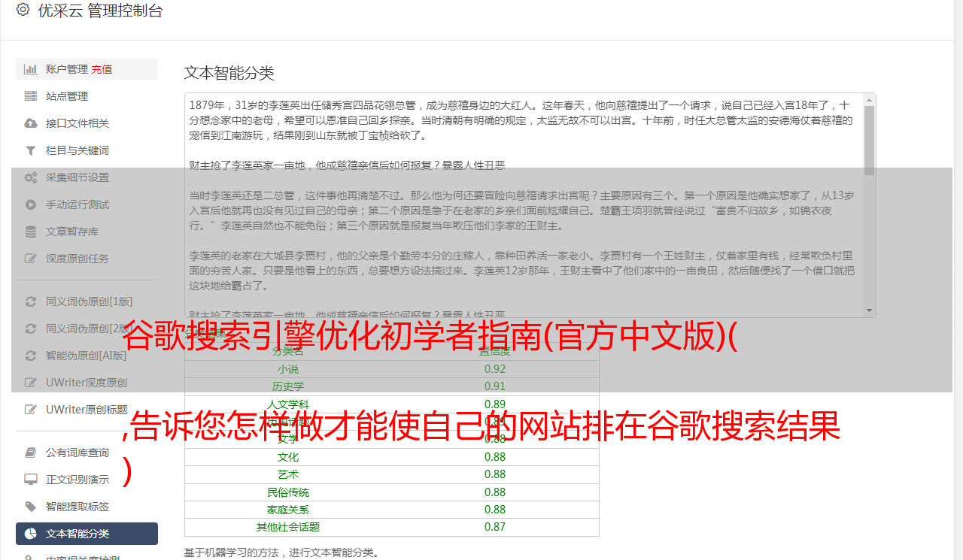Screen dimensions: 963x560
Task: Click the 艺术 category cell
Action: click(x=287, y=474)
